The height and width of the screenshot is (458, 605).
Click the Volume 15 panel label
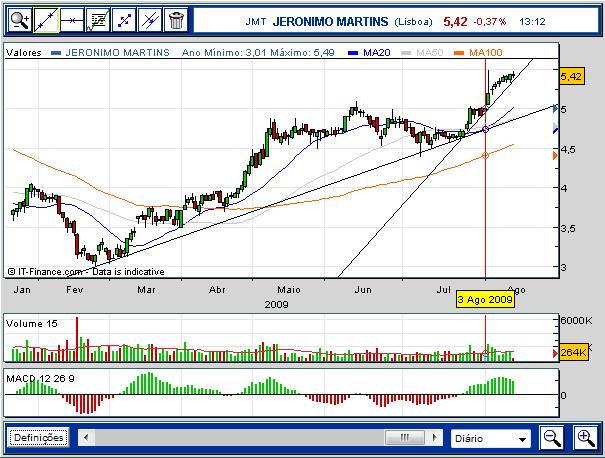pyautogui.click(x=32, y=324)
